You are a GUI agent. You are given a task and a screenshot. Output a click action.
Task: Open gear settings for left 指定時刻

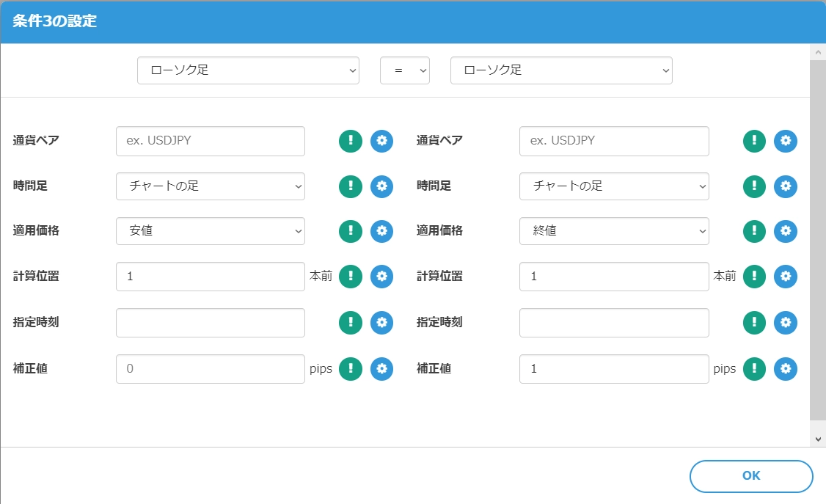[x=381, y=323]
